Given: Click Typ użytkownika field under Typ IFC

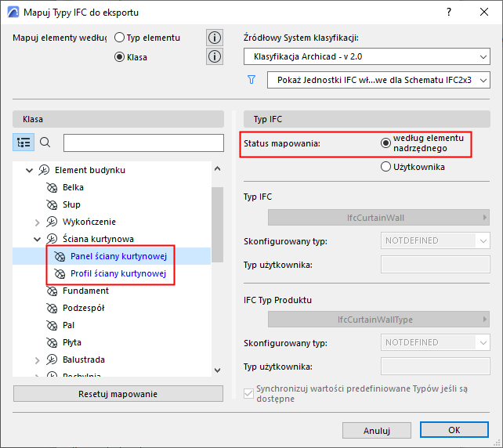Looking at the screenshot, I should pos(436,265).
